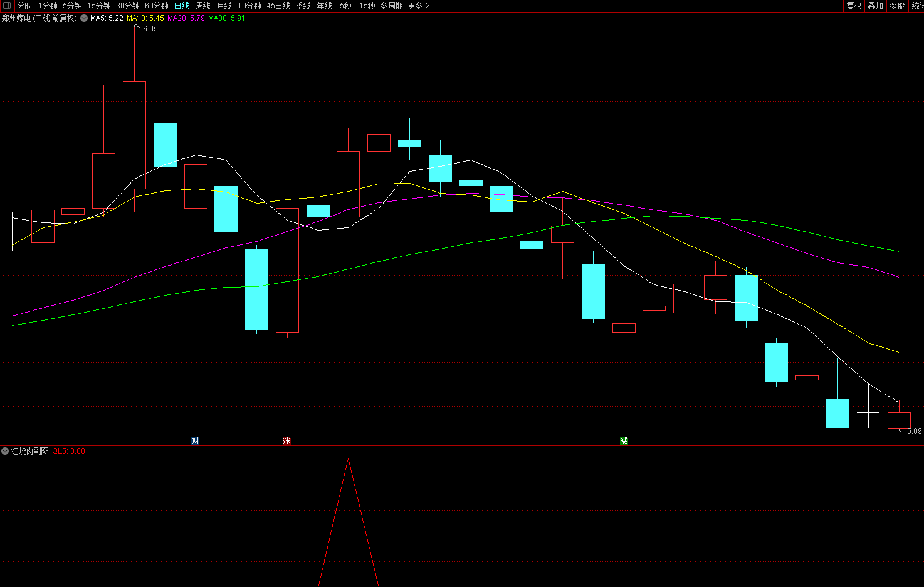Click MA20: 5.79 indicator value
Viewport: 924px width, 587px height.
coord(186,18)
